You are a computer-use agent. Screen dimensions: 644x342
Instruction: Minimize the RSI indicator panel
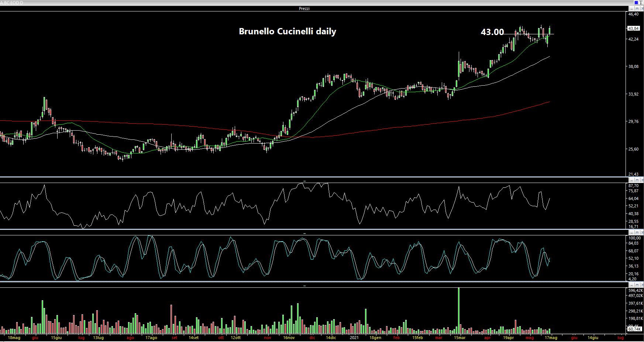point(631,180)
